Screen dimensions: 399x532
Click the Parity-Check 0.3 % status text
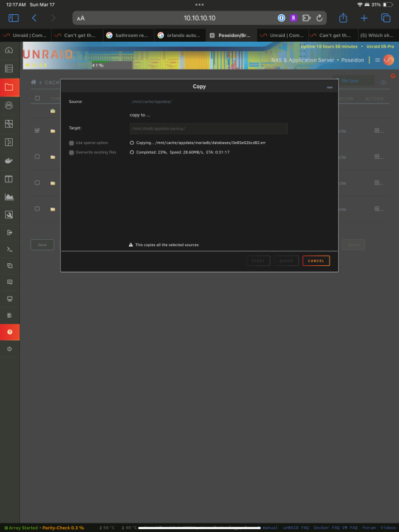point(63,528)
